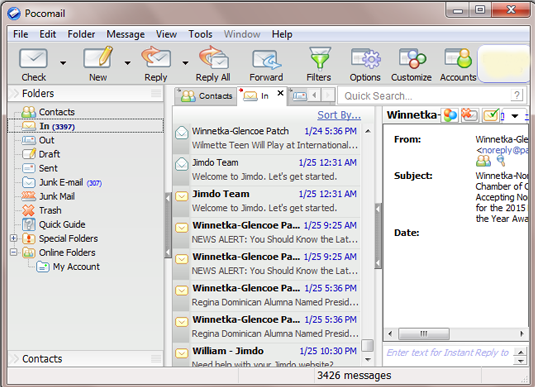Expand the bottom Contacts panel header
Viewport: 536px width, 387px height.
point(85,359)
